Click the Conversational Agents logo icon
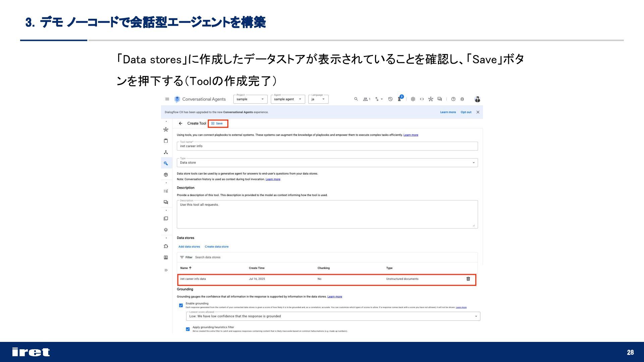 tap(177, 99)
